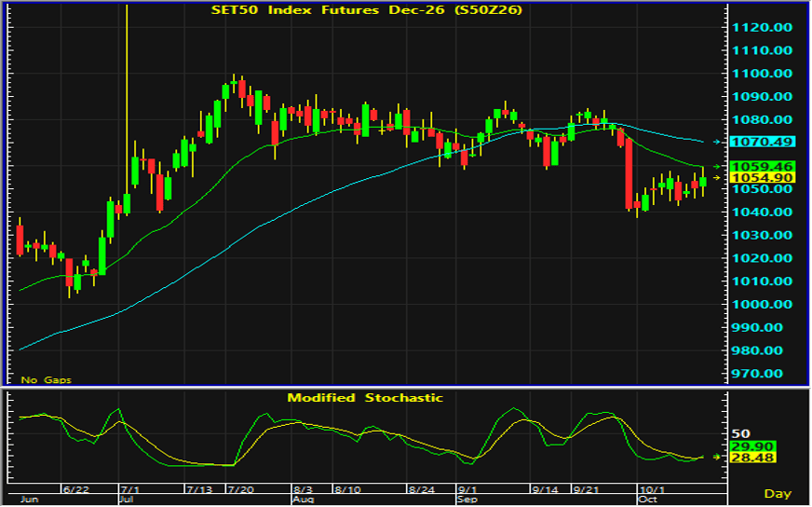Select the 10/1 date on time axis
Image resolution: width=812 pixels, height=507 pixels.
coord(652,490)
